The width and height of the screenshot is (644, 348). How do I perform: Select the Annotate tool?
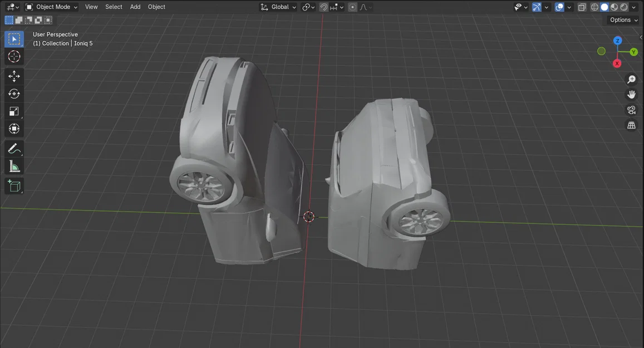(14, 148)
